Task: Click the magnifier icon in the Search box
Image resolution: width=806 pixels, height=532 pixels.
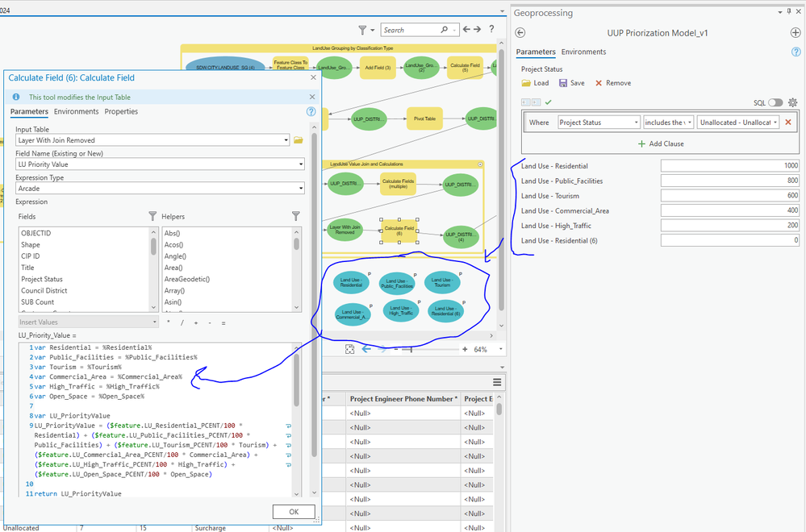Action: [x=444, y=30]
